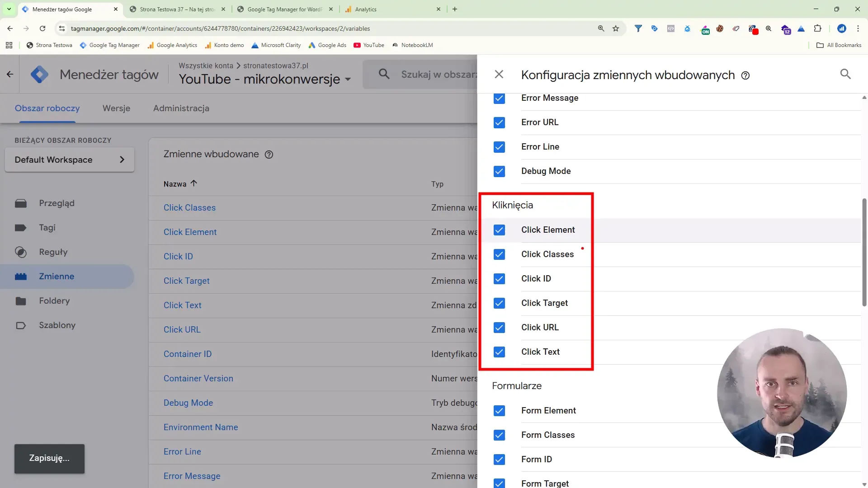Open the browser zoom indicator icon
The height and width of the screenshot is (488, 868).
tap(601, 28)
